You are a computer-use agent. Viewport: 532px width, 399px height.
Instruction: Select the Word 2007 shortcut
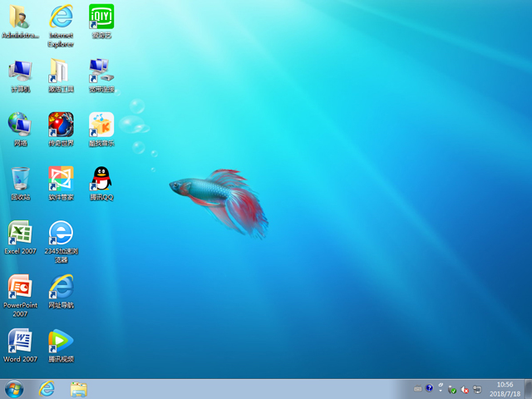coord(20,341)
